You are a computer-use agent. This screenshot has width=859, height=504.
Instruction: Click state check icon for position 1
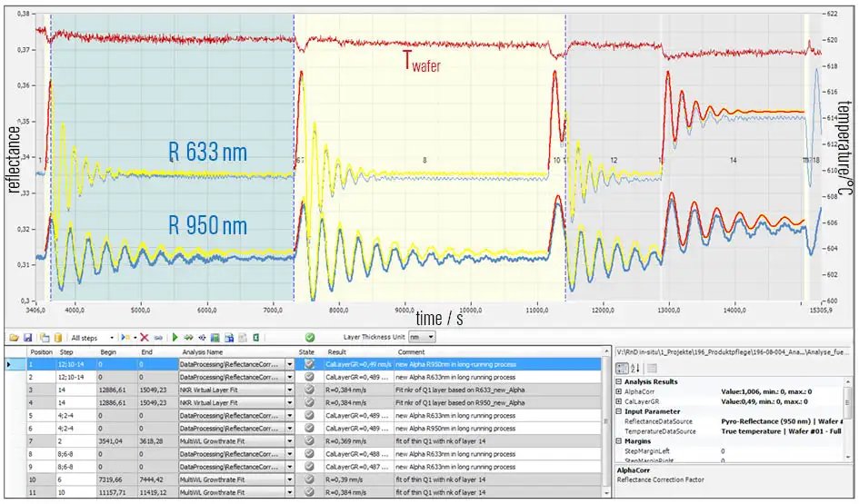[x=309, y=364]
